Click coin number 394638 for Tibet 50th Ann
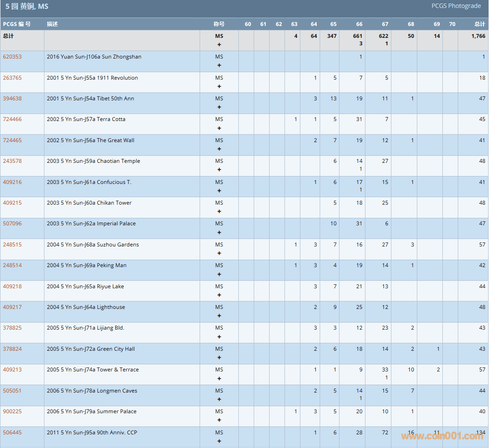 point(12,99)
